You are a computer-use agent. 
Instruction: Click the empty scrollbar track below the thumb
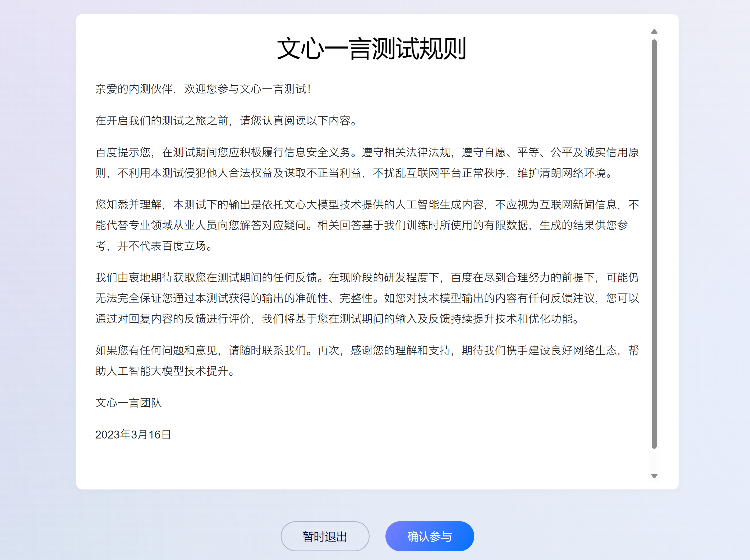[654, 461]
